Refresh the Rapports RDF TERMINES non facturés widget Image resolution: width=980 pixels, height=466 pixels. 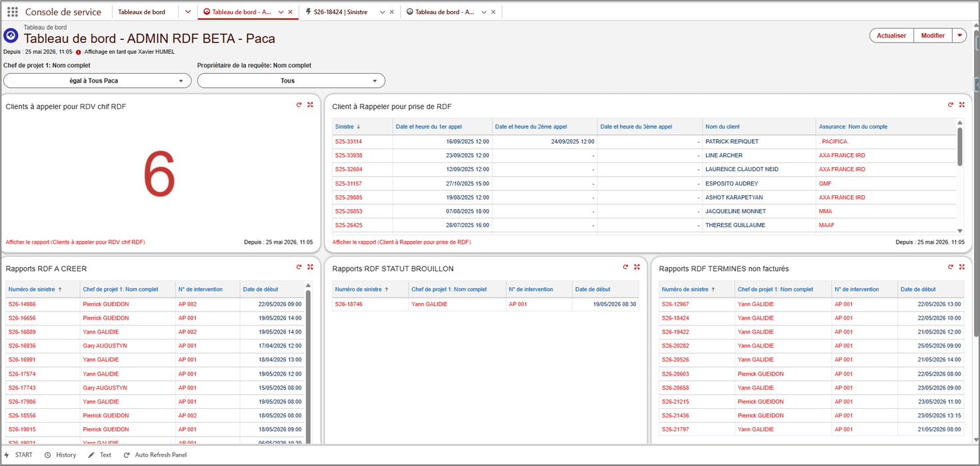click(951, 267)
